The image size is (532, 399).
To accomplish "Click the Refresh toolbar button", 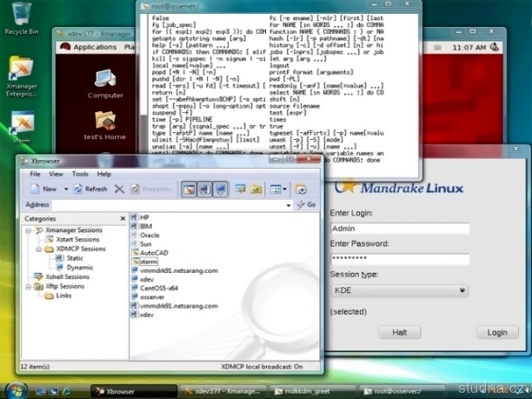I will [90, 189].
